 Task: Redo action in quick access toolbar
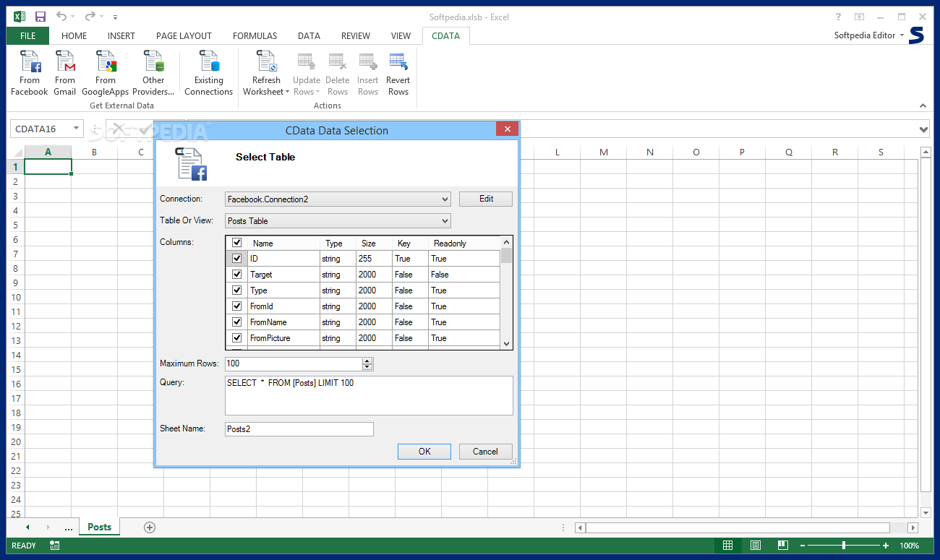pos(90,16)
